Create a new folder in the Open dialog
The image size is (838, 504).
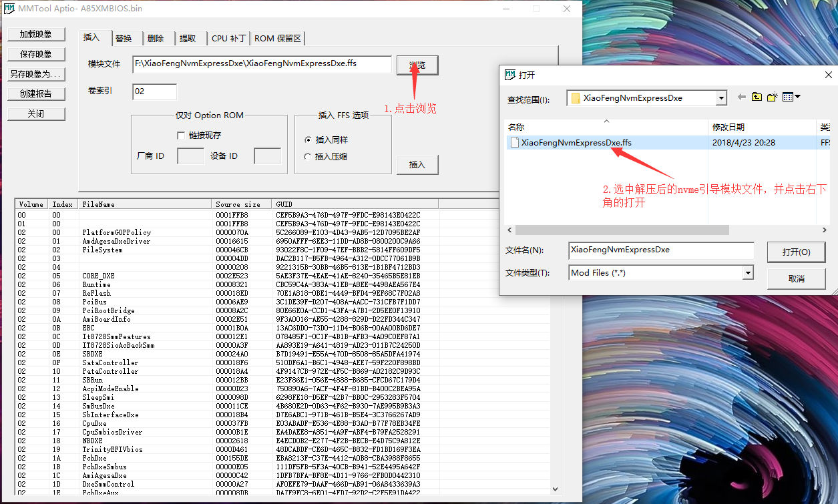[x=772, y=96]
